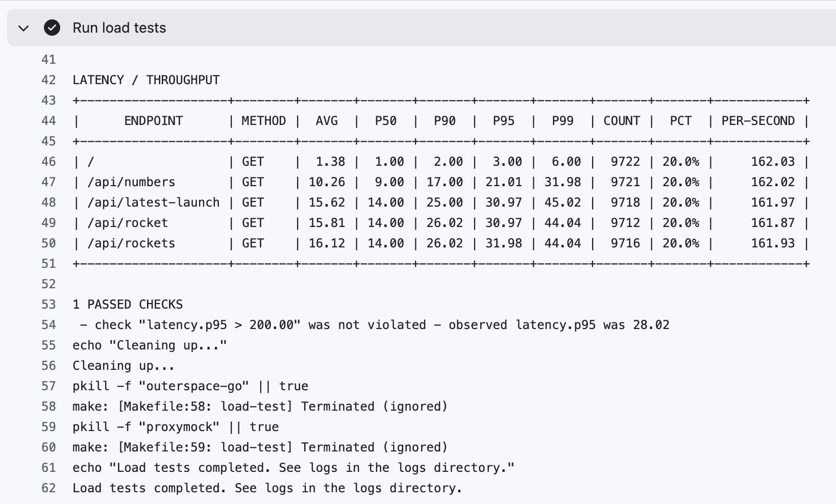Select line number 58 in the log
This screenshot has width=836, height=504.
48,407
